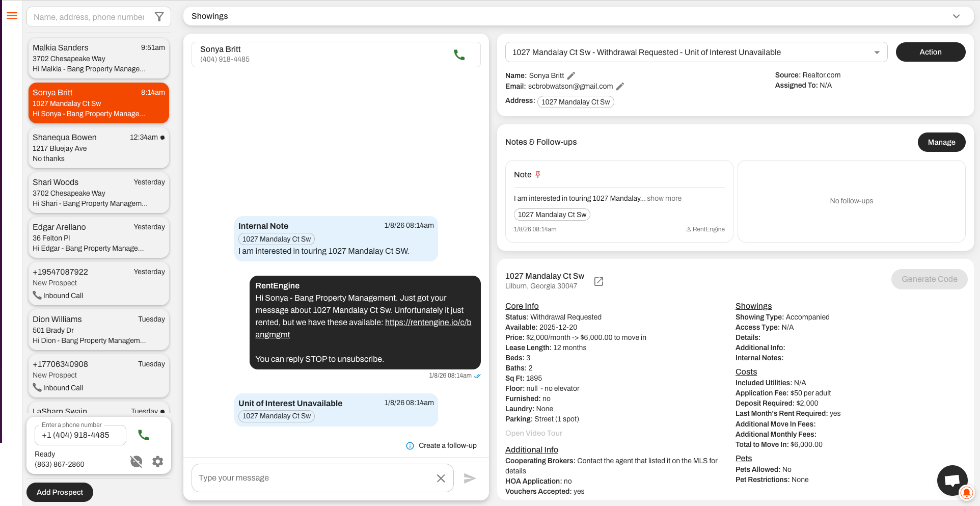The height and width of the screenshot is (506, 980).
Task: Expand the Showings dropdown chevron
Action: click(956, 16)
